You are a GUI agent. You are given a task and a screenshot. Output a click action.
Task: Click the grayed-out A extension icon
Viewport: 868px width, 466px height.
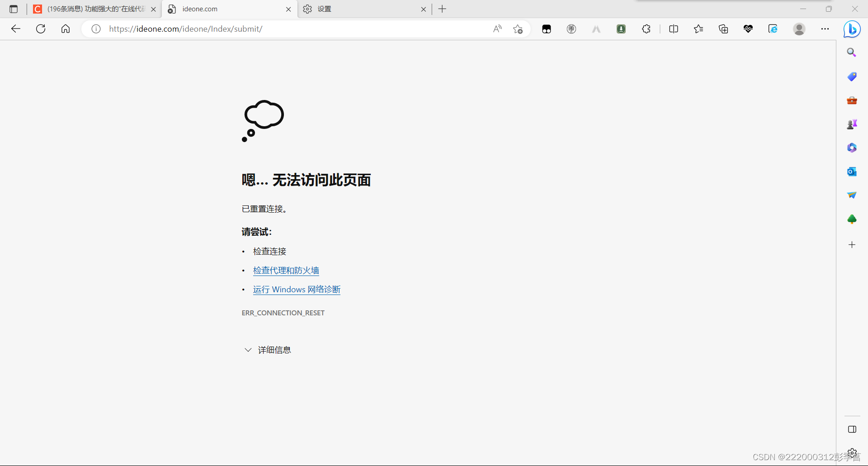[x=596, y=29]
